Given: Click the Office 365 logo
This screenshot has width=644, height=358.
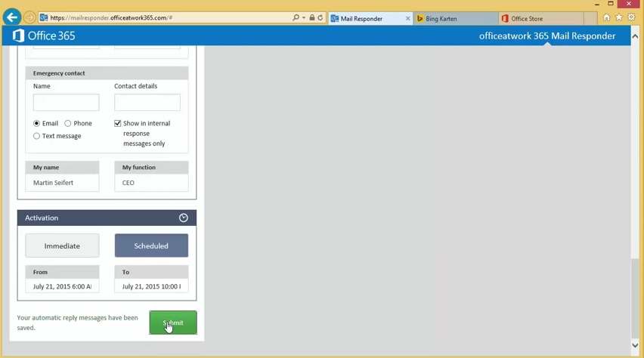Looking at the screenshot, I should [x=44, y=35].
